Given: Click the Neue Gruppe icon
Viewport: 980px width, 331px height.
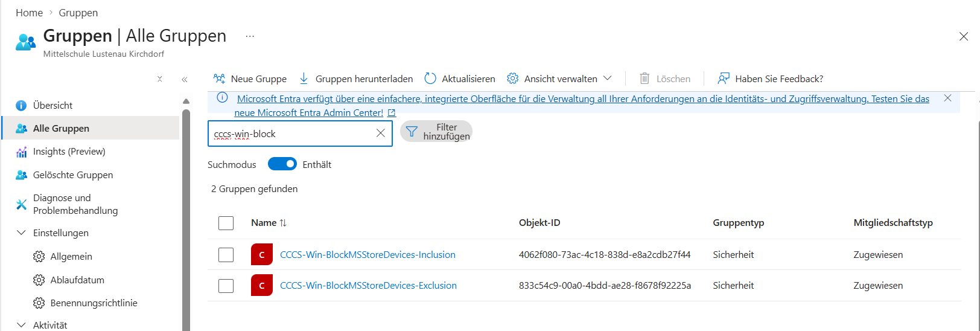Looking at the screenshot, I should [219, 79].
